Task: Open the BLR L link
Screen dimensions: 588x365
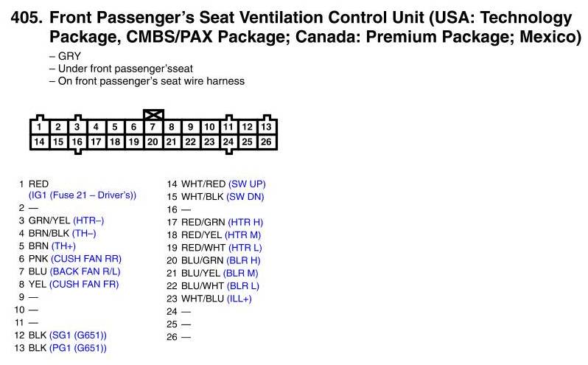Action: tap(245, 285)
